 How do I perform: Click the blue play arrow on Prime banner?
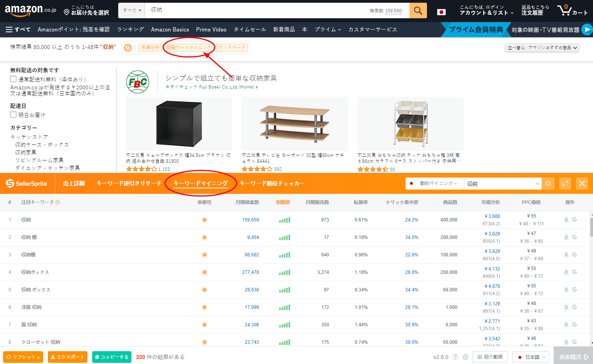click(587, 30)
